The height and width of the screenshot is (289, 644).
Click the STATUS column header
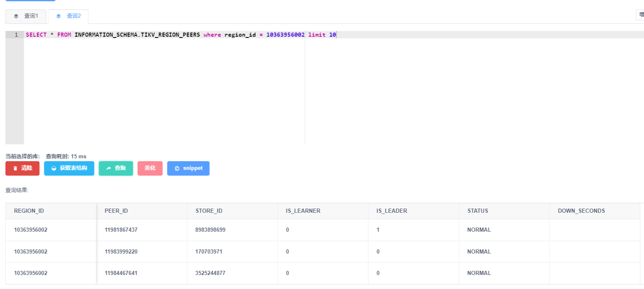pyautogui.click(x=478, y=211)
